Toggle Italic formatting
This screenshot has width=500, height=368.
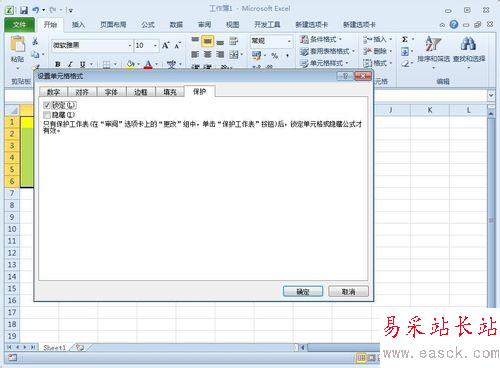(70, 64)
